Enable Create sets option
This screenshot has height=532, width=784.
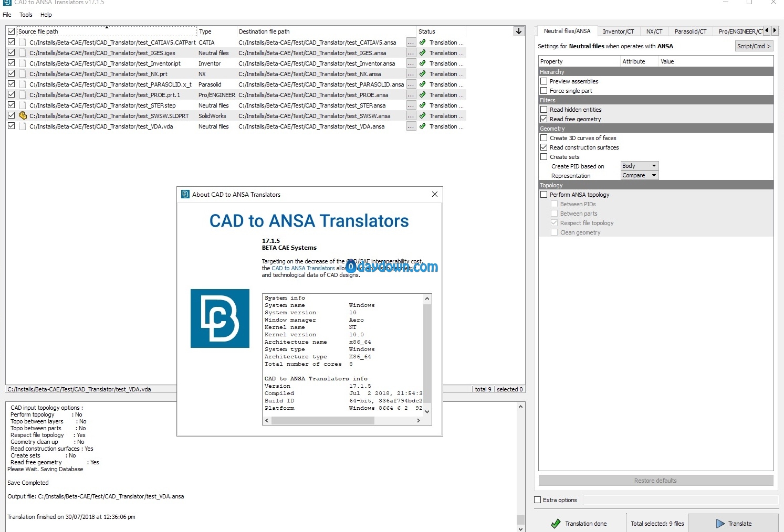coord(544,157)
